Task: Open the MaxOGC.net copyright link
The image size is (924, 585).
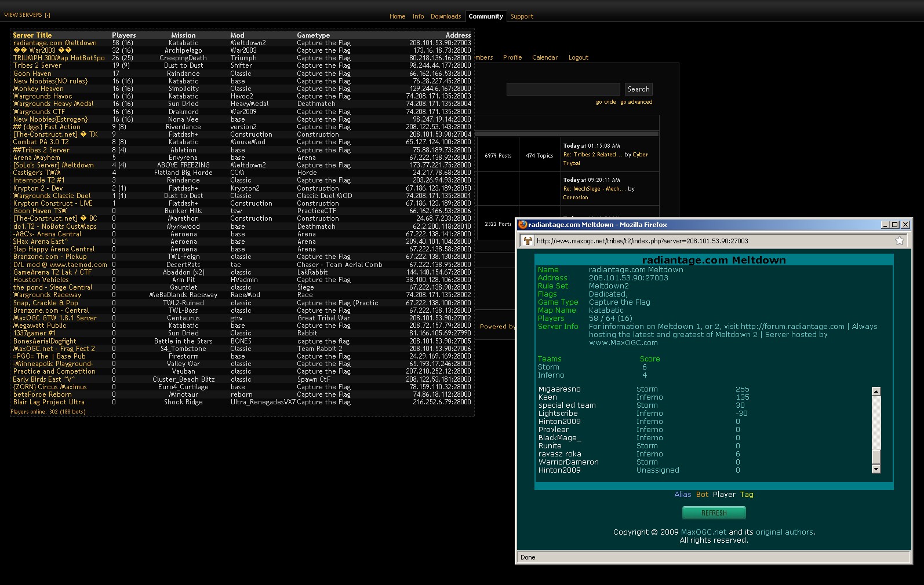Action: [703, 532]
